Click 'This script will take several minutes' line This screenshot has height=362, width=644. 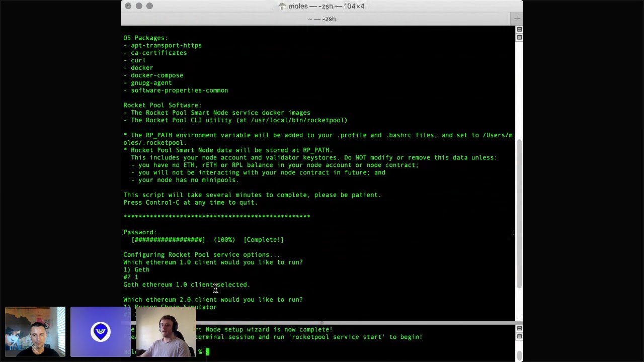[x=252, y=195]
